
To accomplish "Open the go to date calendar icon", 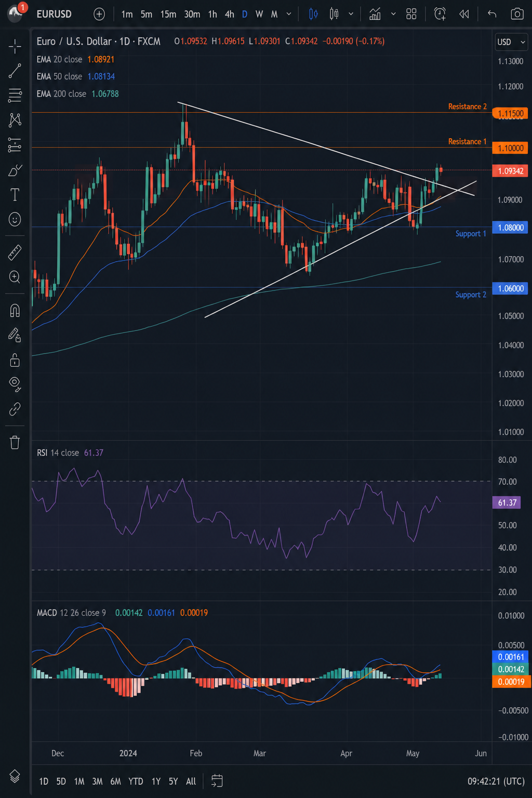I will tap(217, 781).
